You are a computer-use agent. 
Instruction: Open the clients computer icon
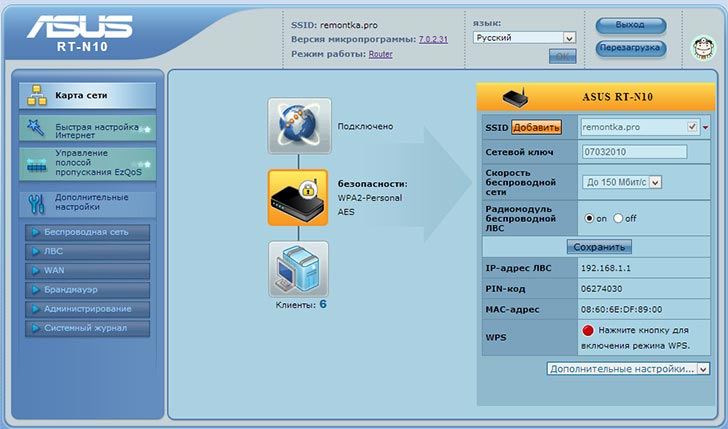click(299, 269)
